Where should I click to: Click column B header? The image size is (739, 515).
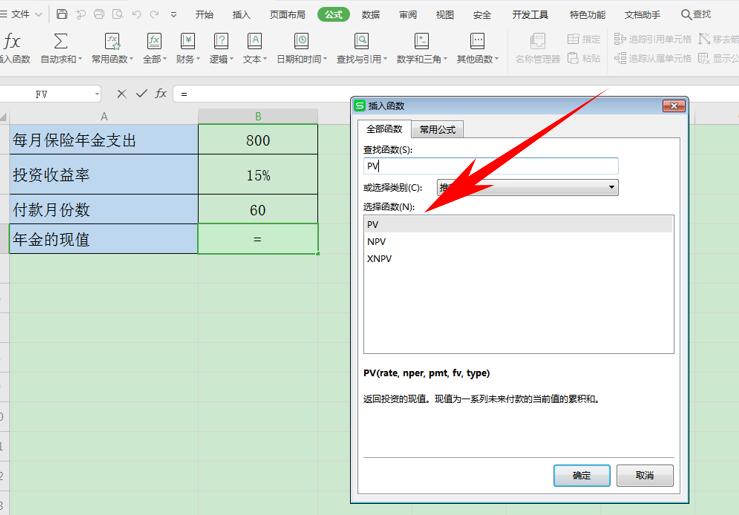tap(258, 116)
